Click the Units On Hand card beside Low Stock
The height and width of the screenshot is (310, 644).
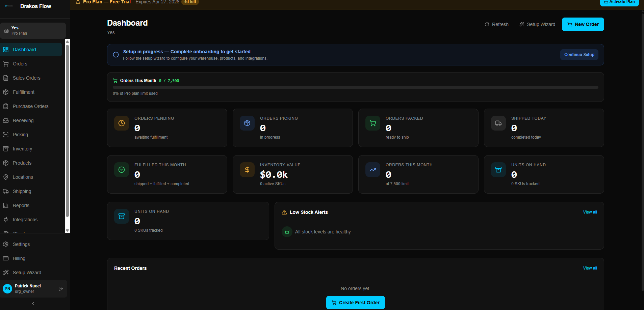[x=188, y=221]
